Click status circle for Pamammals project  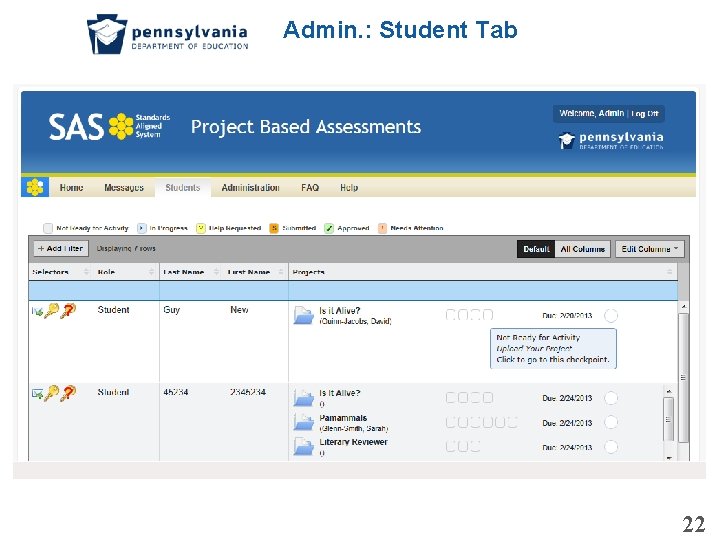click(611, 422)
